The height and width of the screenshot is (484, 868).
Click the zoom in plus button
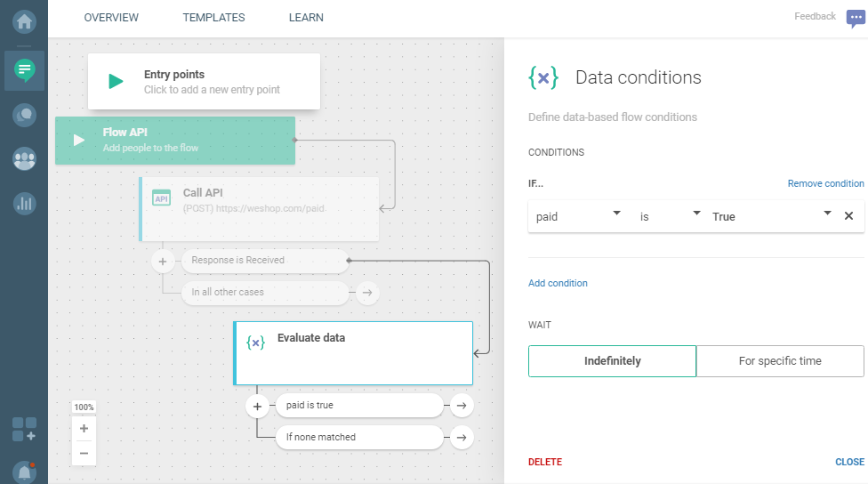point(84,428)
